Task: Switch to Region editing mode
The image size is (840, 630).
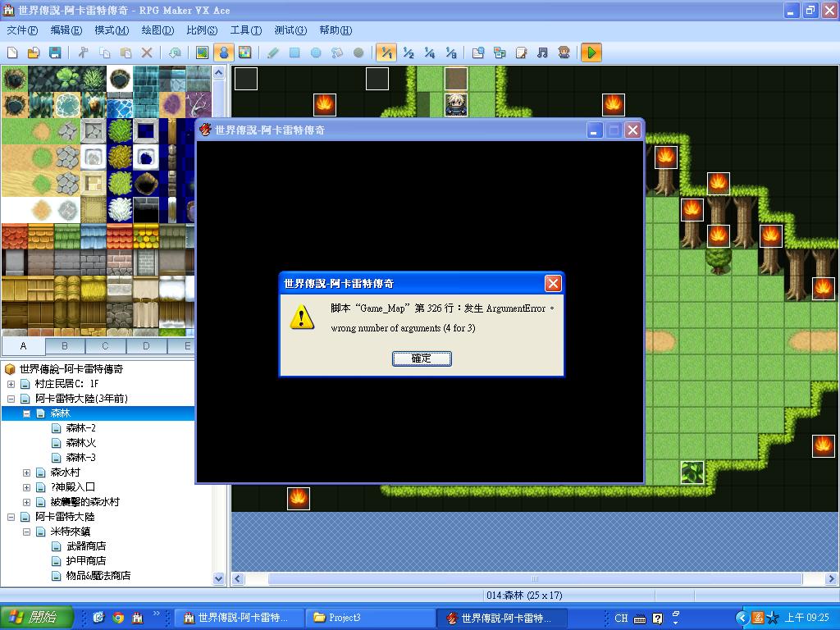Action: pyautogui.click(x=244, y=52)
